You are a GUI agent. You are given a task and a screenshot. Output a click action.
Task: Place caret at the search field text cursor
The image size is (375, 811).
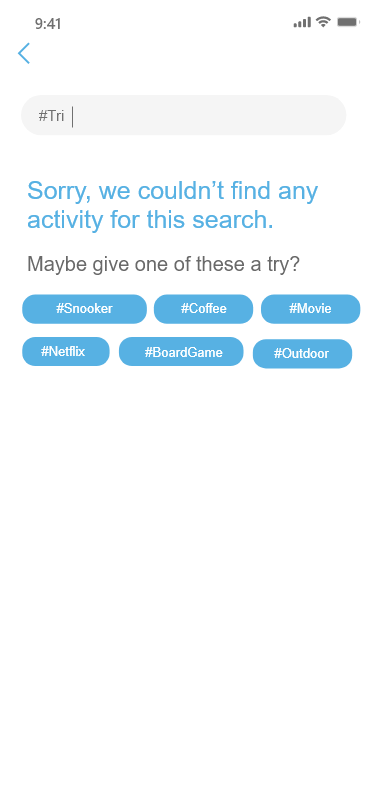click(x=72, y=116)
